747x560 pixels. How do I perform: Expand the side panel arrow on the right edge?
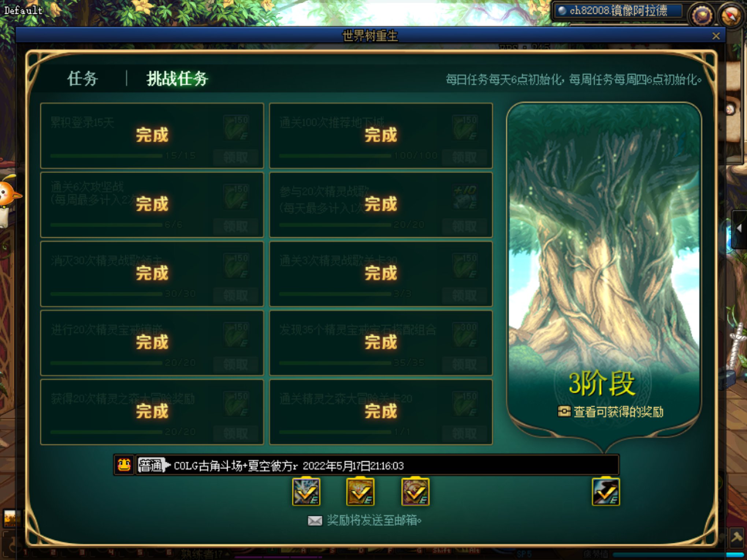coord(739,228)
